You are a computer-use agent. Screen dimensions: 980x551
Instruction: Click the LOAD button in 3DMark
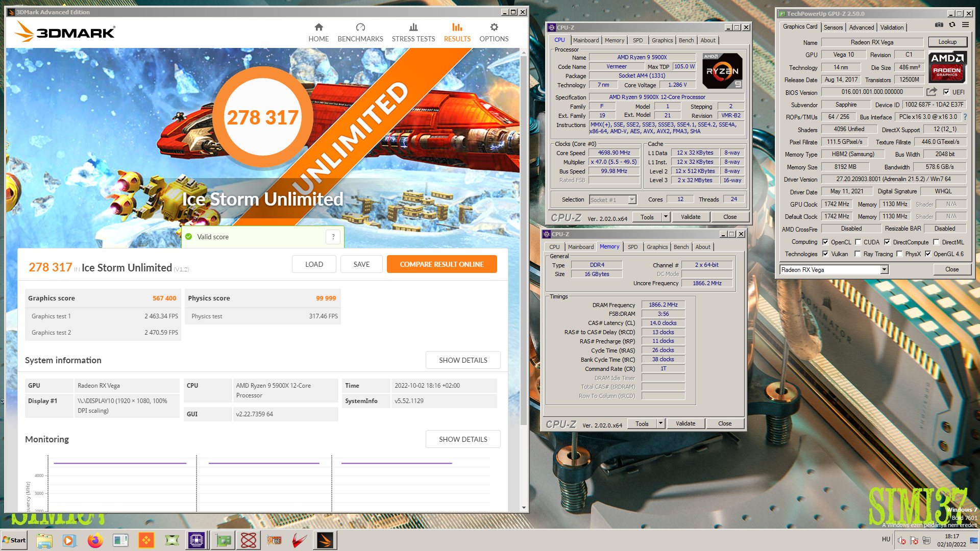click(314, 264)
